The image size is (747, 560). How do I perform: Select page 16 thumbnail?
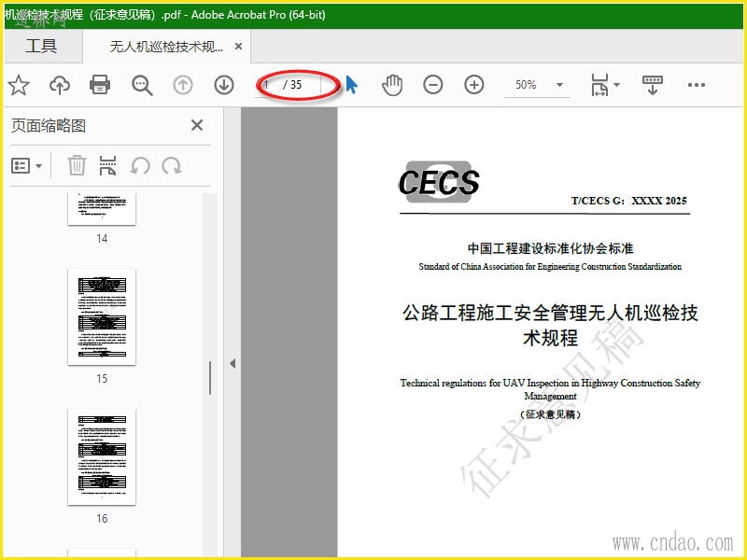[x=102, y=456]
